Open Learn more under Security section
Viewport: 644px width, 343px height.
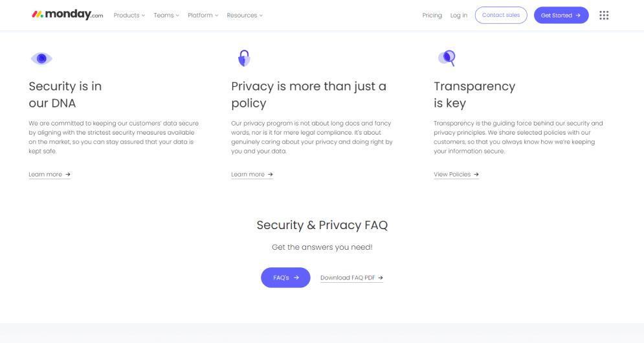click(45, 175)
